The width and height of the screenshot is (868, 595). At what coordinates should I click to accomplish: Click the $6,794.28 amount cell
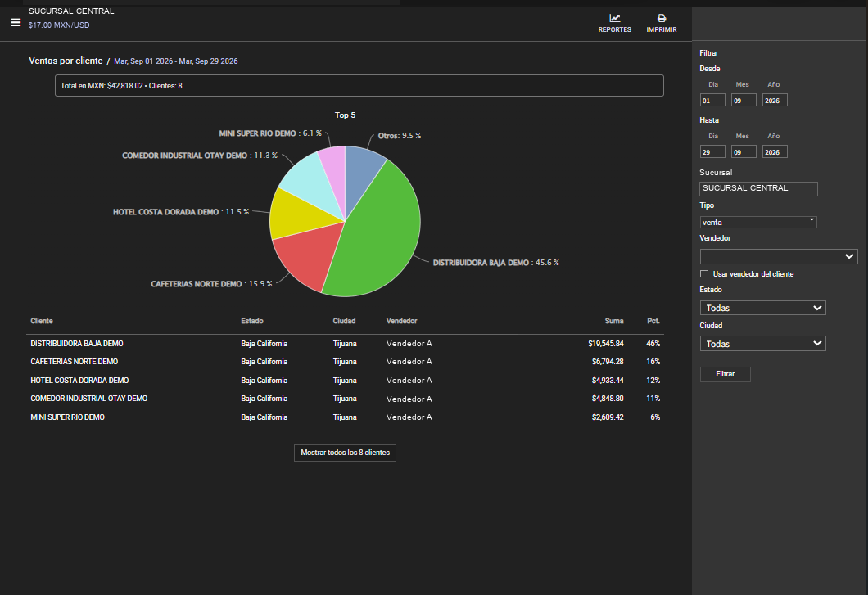point(608,362)
